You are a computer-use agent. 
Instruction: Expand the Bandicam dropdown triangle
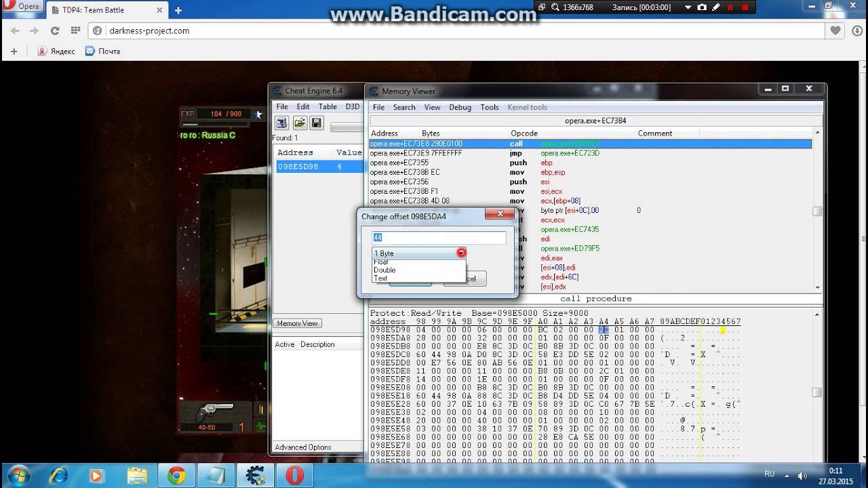tap(688, 7)
